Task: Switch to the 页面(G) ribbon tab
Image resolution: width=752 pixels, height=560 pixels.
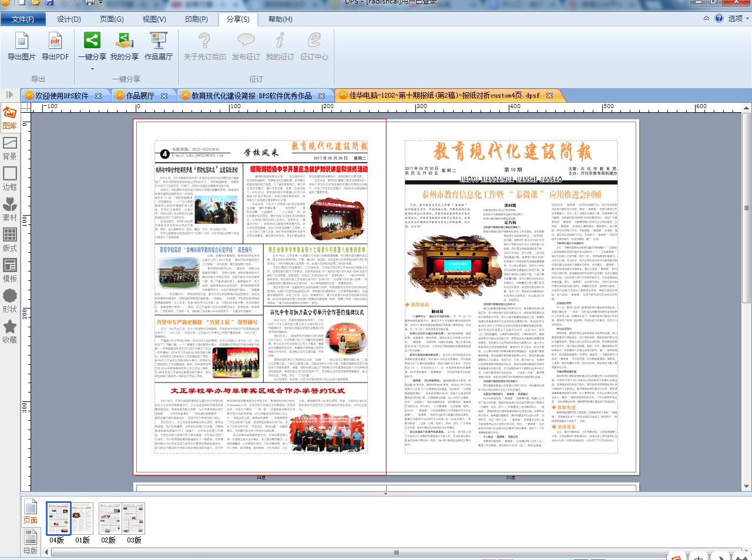Action: (x=112, y=19)
